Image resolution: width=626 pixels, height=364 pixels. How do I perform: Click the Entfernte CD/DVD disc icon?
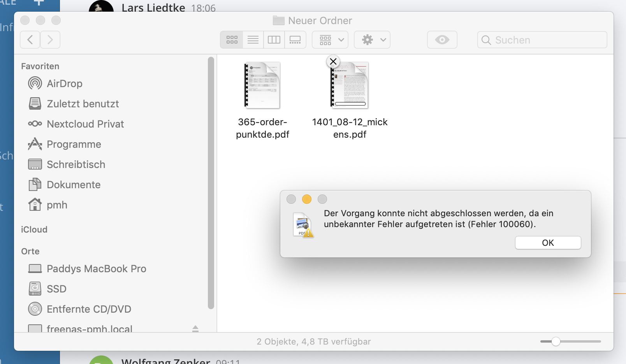pyautogui.click(x=35, y=309)
